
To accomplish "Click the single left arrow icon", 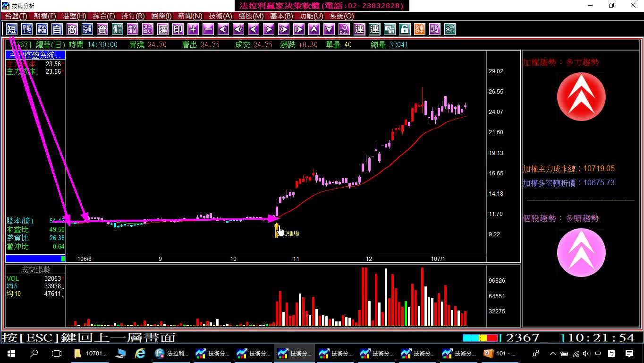I will coord(254,29).
